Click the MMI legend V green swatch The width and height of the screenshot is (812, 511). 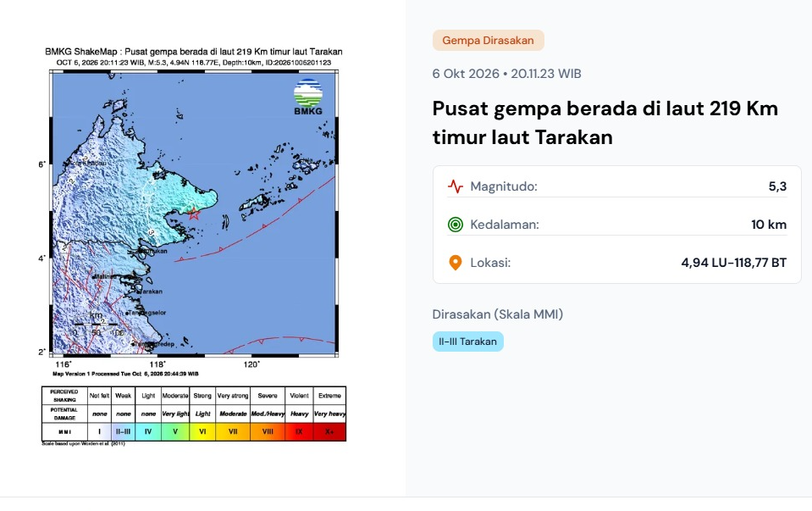175,431
